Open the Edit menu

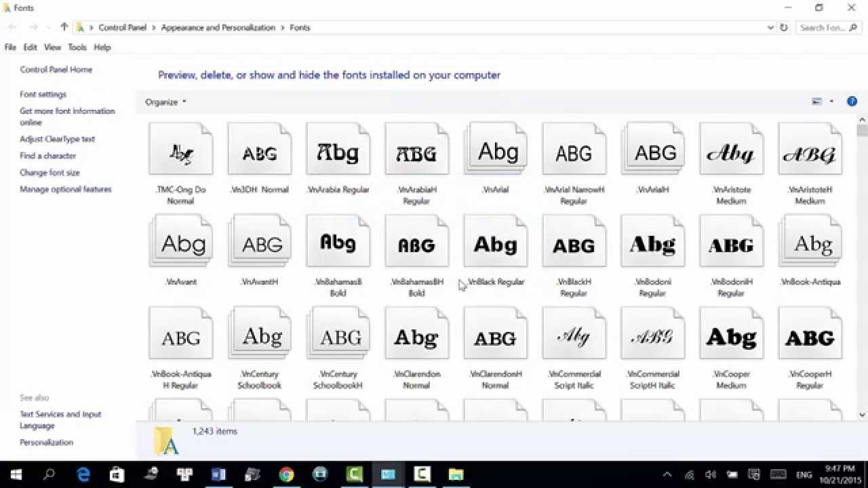click(30, 47)
